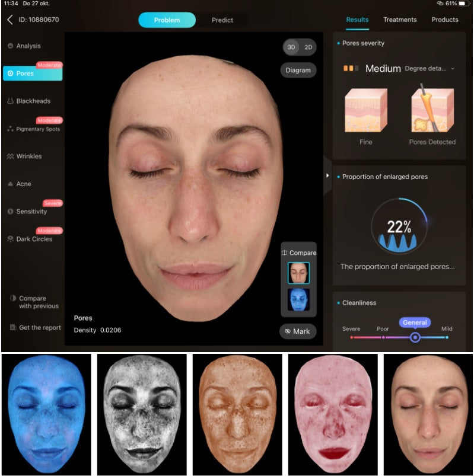Collapse the right results panel arrow

pos(327,175)
